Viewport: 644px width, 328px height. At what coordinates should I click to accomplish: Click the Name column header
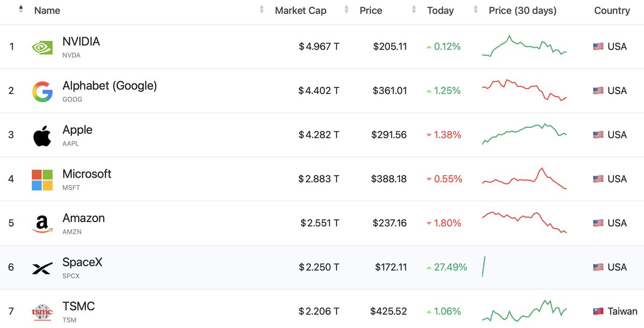click(x=47, y=10)
